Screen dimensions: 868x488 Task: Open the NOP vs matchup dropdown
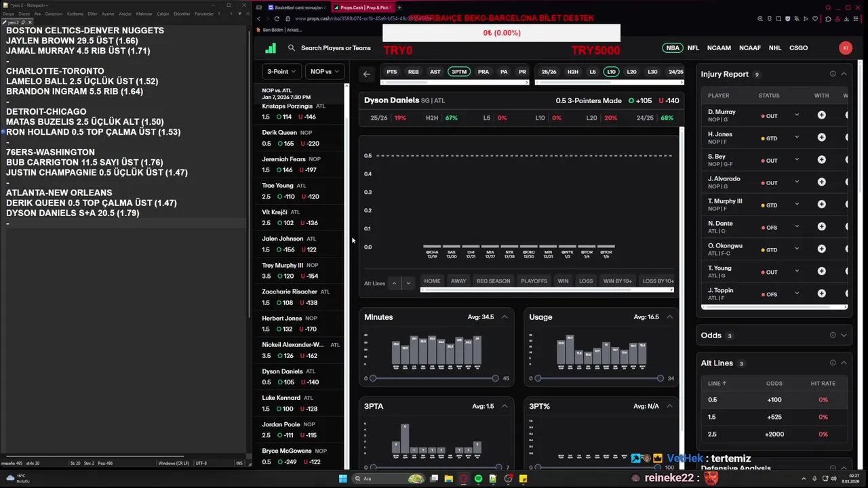coord(324,71)
